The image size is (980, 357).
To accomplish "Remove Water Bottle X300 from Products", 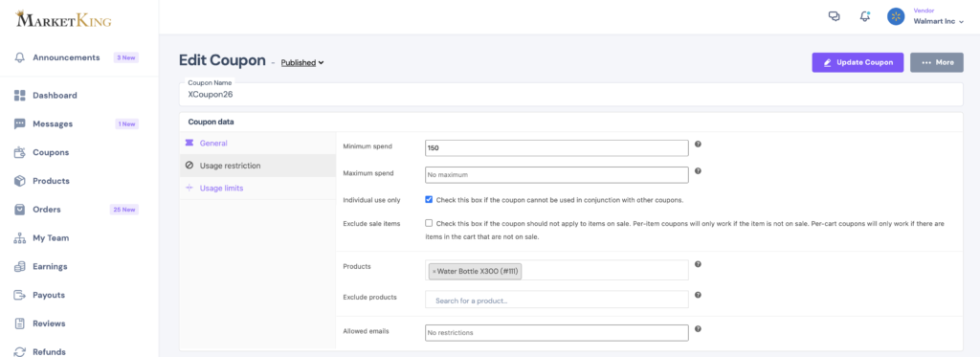I will point(434,272).
